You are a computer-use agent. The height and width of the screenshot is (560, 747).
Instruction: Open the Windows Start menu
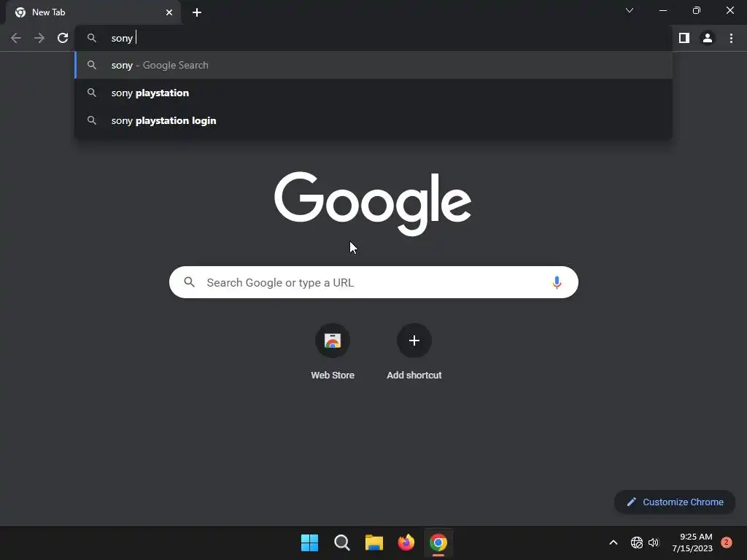[309, 542]
